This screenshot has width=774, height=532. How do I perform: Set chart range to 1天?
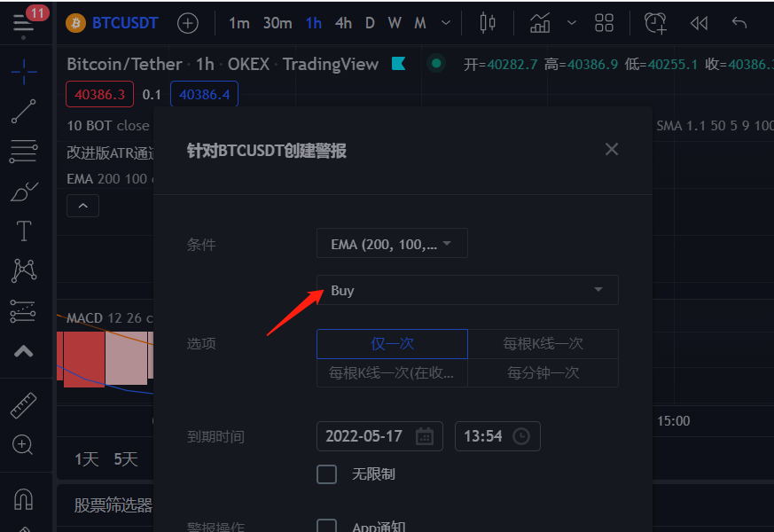point(87,459)
